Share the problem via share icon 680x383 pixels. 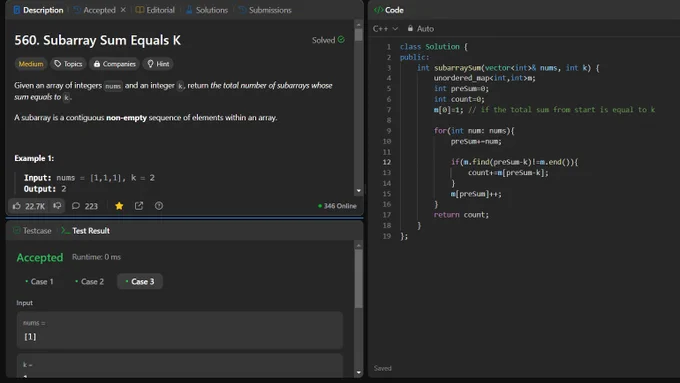[x=139, y=206]
